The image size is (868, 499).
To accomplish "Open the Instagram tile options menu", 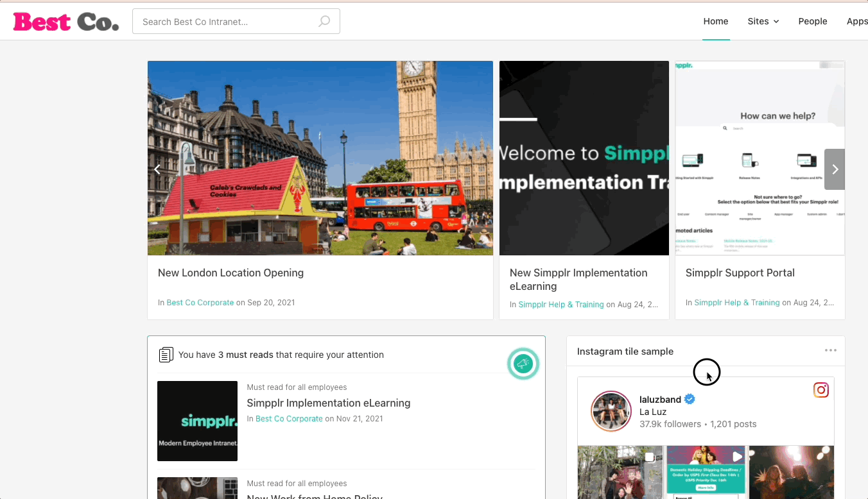I will tap(830, 350).
